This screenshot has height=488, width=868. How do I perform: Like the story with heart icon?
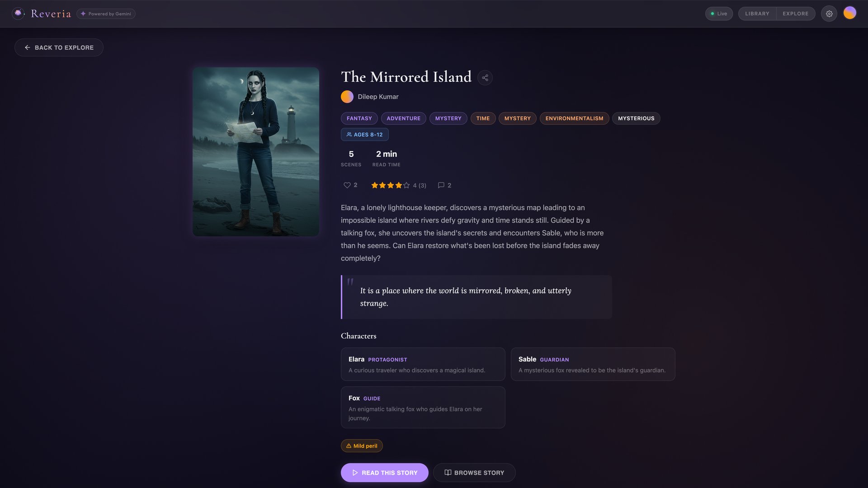(347, 185)
